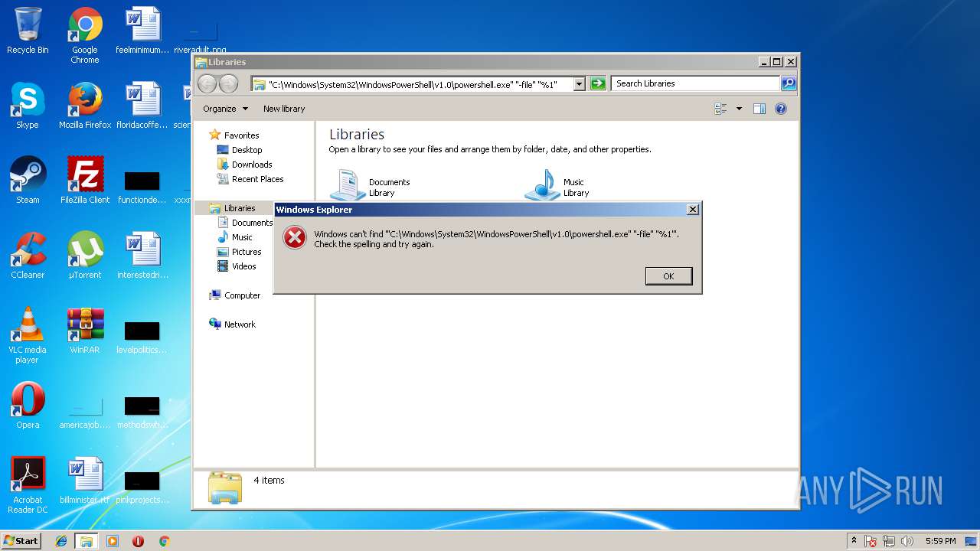Image resolution: width=980 pixels, height=551 pixels.
Task: Expand the address bar history dropdown
Action: [579, 84]
